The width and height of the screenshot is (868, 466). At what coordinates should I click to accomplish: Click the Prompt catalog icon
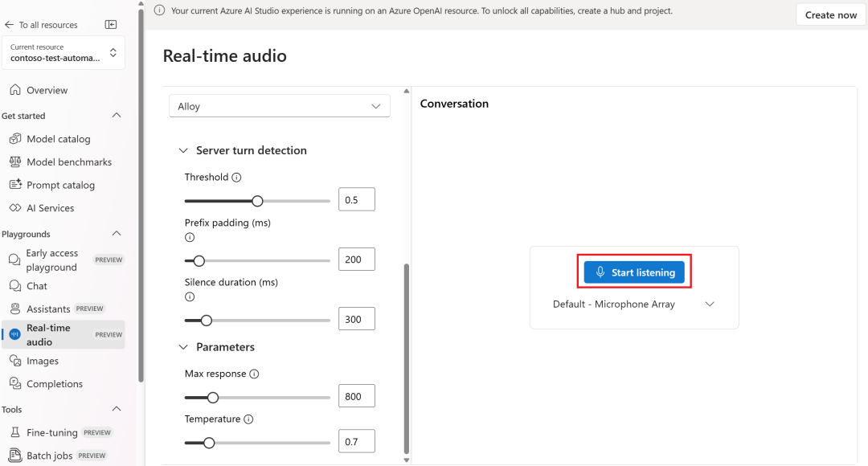tap(15, 185)
